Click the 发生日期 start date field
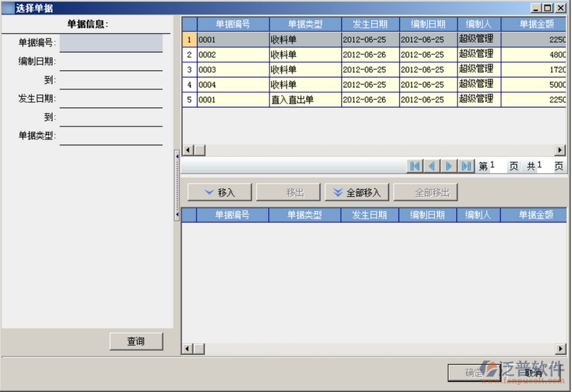 coord(111,99)
